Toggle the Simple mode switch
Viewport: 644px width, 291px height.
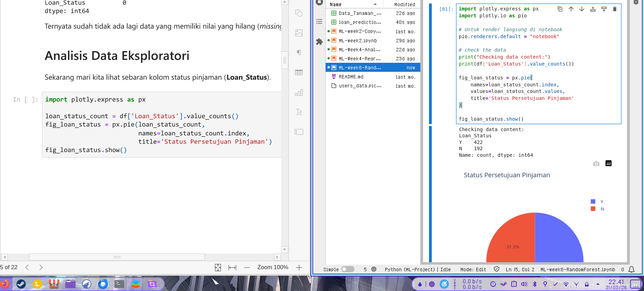[x=347, y=269]
